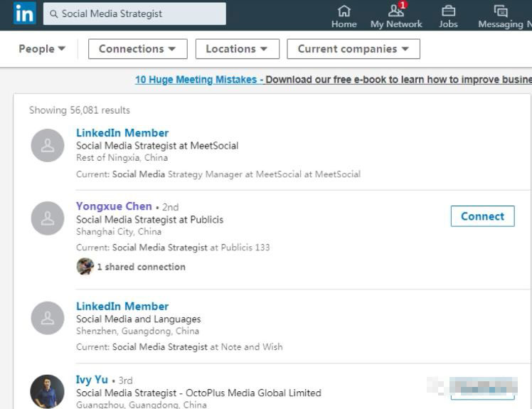532x409 pixels.
Task: Open My Network with notification badge
Action: pyautogui.click(x=396, y=16)
